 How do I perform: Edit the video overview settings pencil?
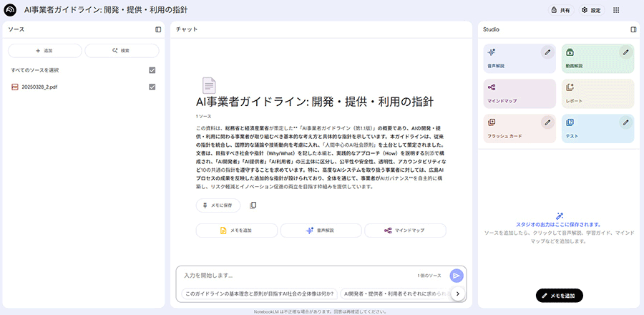(625, 52)
